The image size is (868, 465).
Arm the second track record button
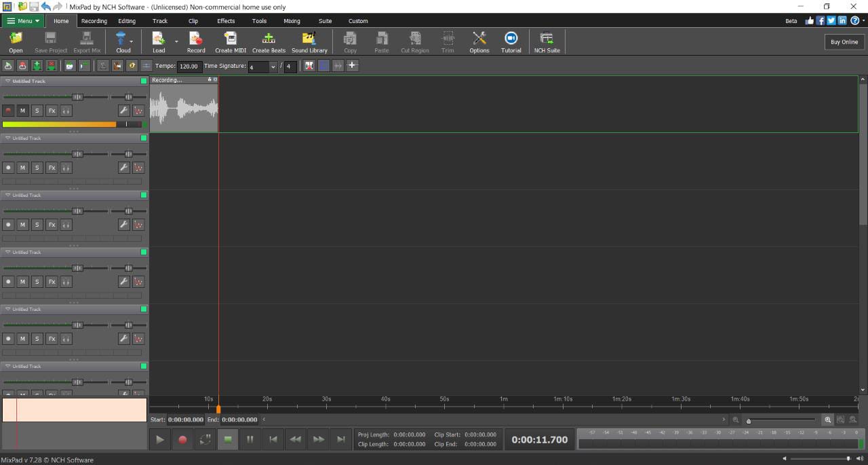[x=8, y=168]
